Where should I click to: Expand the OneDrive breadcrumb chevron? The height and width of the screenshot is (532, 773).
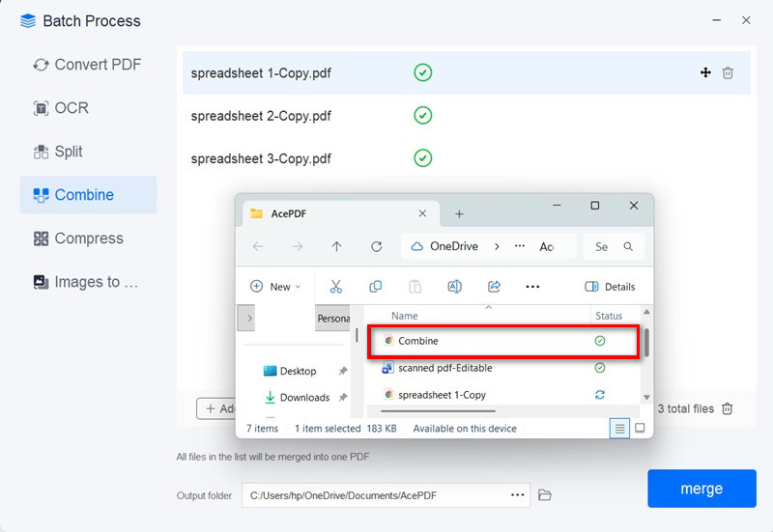click(497, 246)
